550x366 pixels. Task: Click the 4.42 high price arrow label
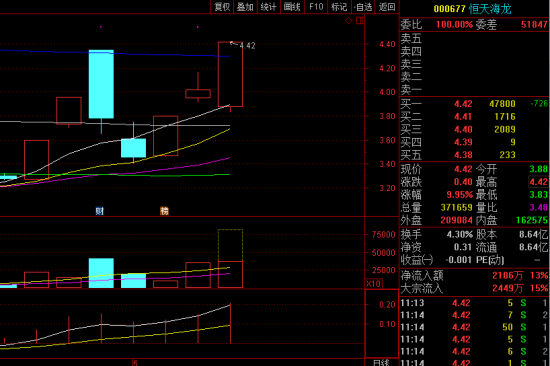(243, 45)
